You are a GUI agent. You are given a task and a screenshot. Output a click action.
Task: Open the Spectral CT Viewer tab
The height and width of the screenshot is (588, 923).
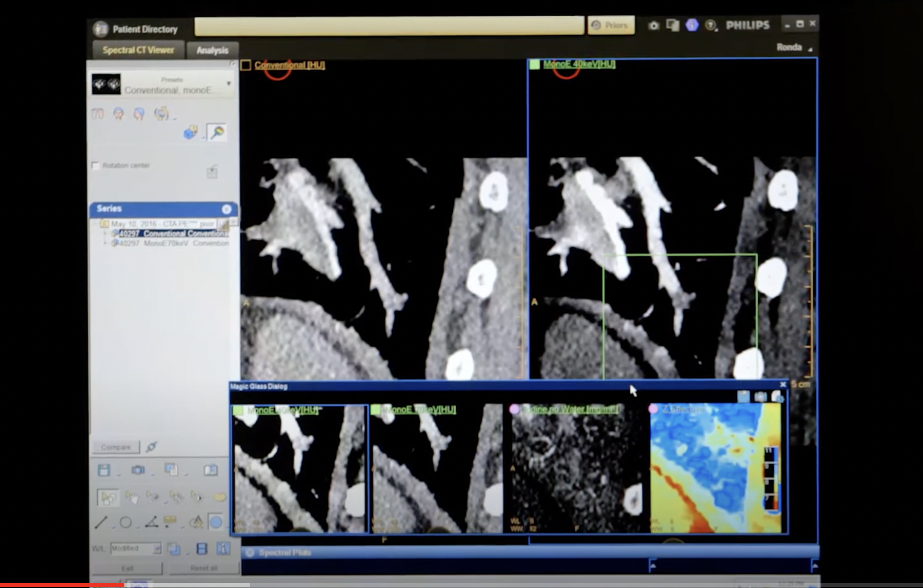pos(138,50)
